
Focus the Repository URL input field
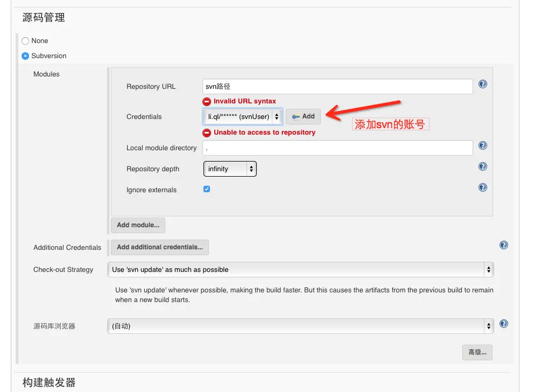[x=338, y=87]
